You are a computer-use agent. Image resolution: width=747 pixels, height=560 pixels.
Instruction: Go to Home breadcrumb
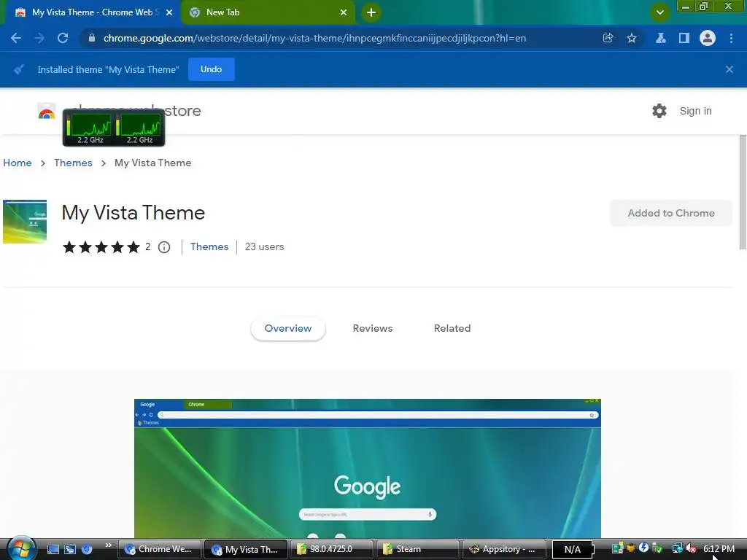(x=18, y=163)
